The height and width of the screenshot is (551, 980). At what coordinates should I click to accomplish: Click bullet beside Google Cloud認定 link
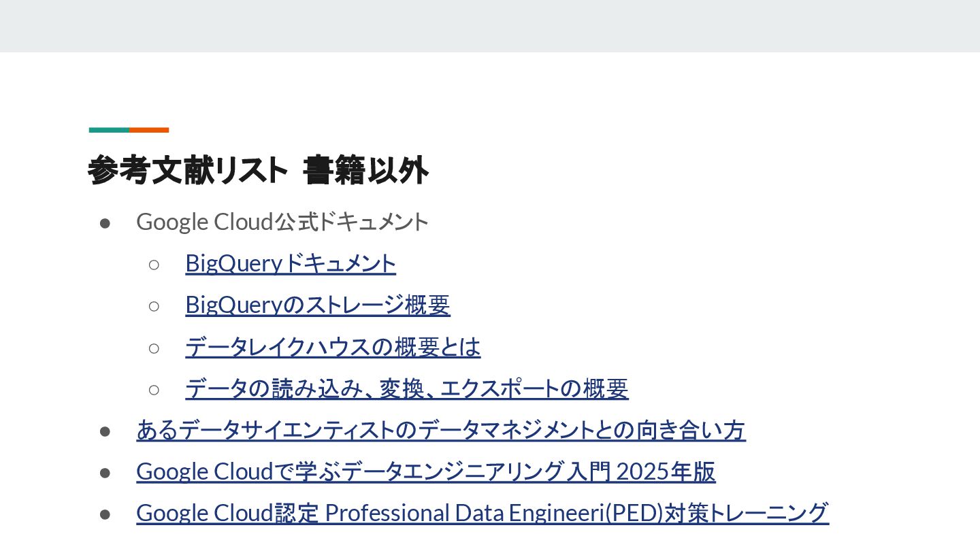105,514
